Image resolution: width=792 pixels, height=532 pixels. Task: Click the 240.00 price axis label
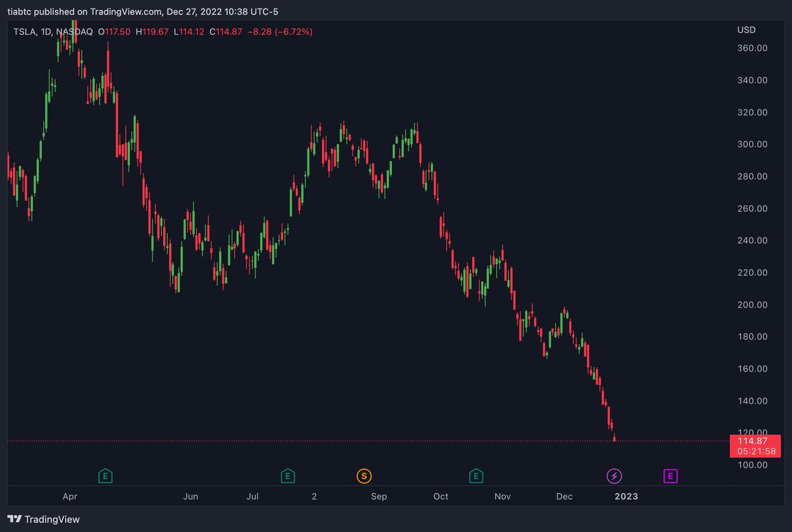(x=753, y=240)
